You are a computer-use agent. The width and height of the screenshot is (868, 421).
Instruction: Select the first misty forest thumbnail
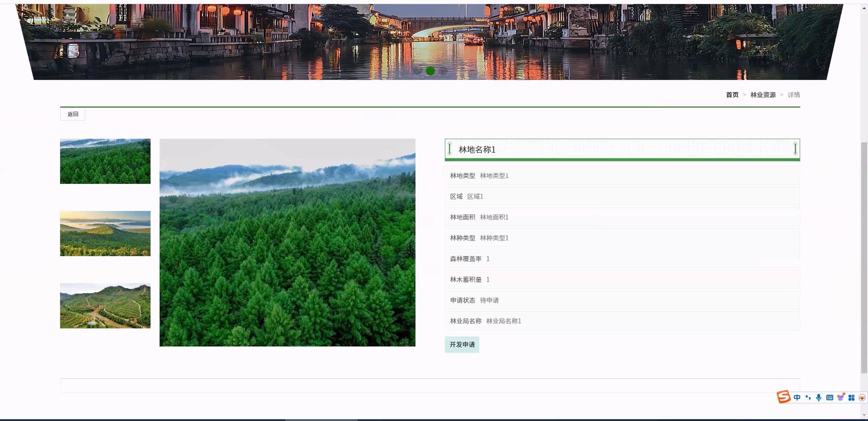[105, 161]
